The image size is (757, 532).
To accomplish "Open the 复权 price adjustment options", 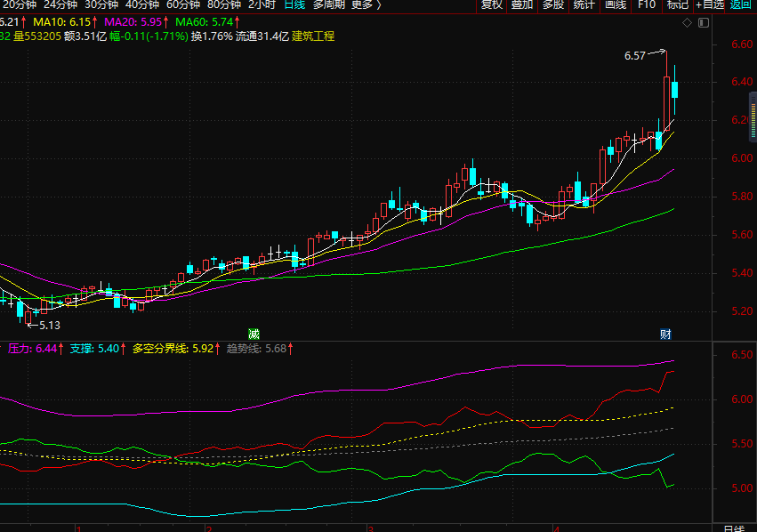I will tap(492, 4).
